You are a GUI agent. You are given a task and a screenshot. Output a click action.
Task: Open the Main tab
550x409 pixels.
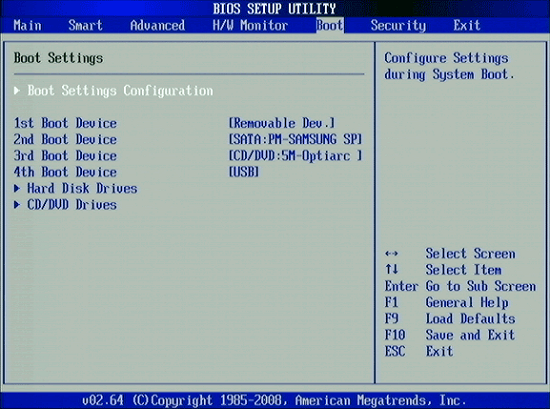(27, 26)
